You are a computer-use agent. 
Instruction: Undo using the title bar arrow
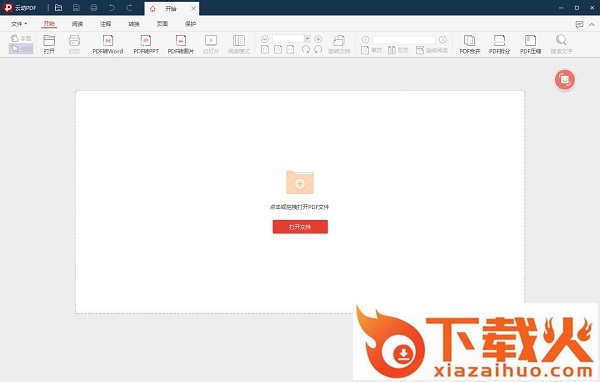tap(111, 8)
